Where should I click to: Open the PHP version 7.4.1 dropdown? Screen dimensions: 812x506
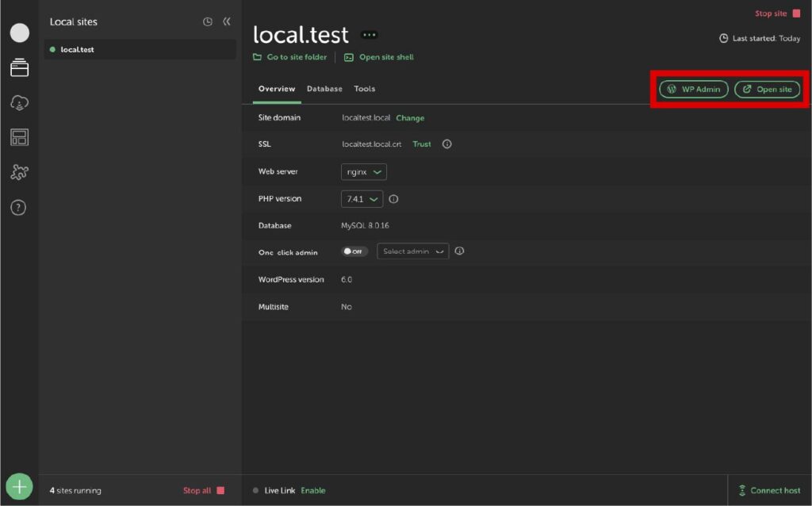pos(362,199)
